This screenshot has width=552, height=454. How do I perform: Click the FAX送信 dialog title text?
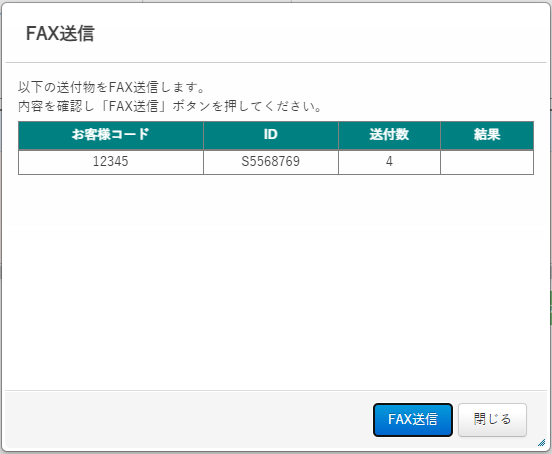(60, 33)
